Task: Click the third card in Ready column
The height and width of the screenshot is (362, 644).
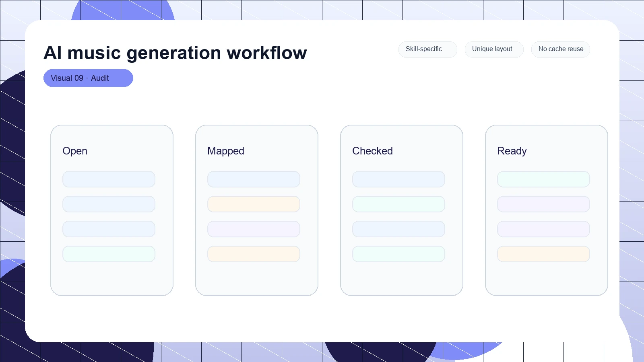Action: (x=543, y=229)
